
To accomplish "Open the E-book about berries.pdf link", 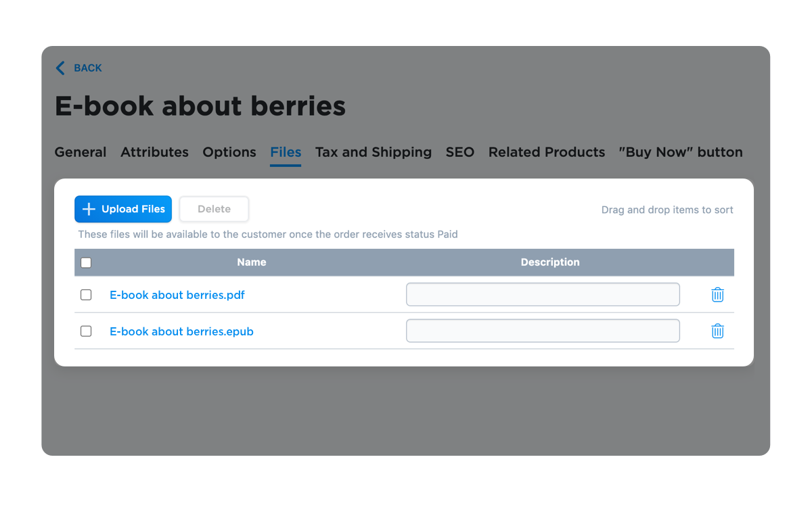I will 177,295.
